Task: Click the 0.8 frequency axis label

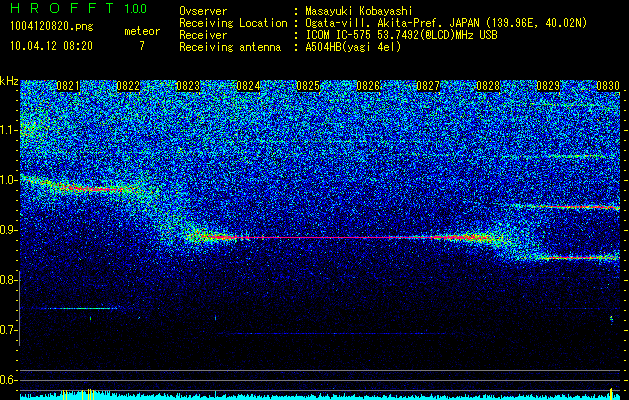Action: (x=9, y=280)
